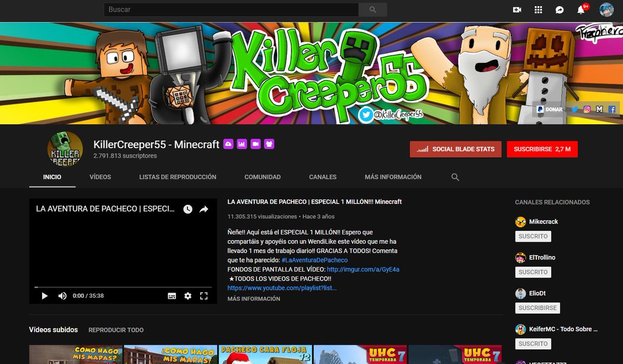Click the Instagram icon in banner links
The height and width of the screenshot is (364, 623).
pyautogui.click(x=587, y=109)
